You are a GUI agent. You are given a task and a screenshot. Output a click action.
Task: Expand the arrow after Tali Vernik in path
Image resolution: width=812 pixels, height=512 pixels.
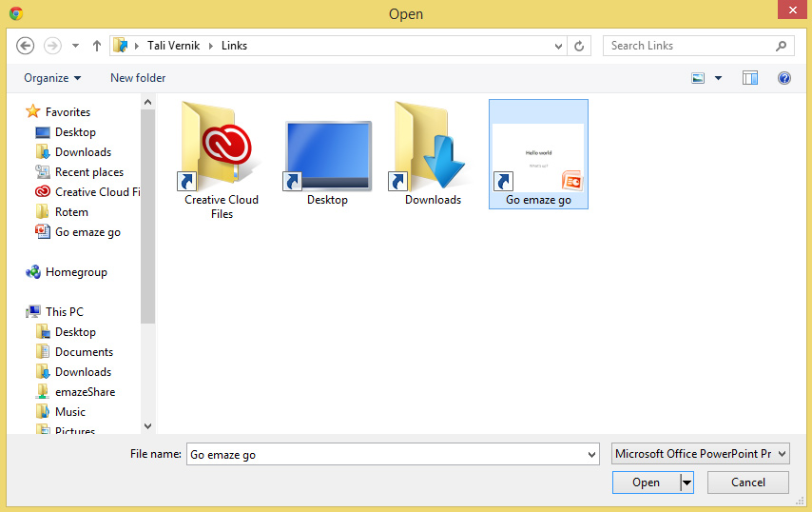(211, 46)
